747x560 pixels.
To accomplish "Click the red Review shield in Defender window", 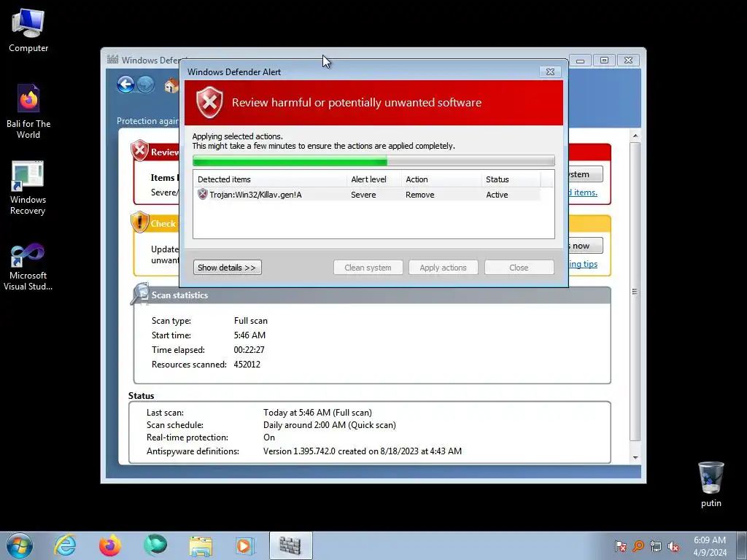I will click(139, 150).
